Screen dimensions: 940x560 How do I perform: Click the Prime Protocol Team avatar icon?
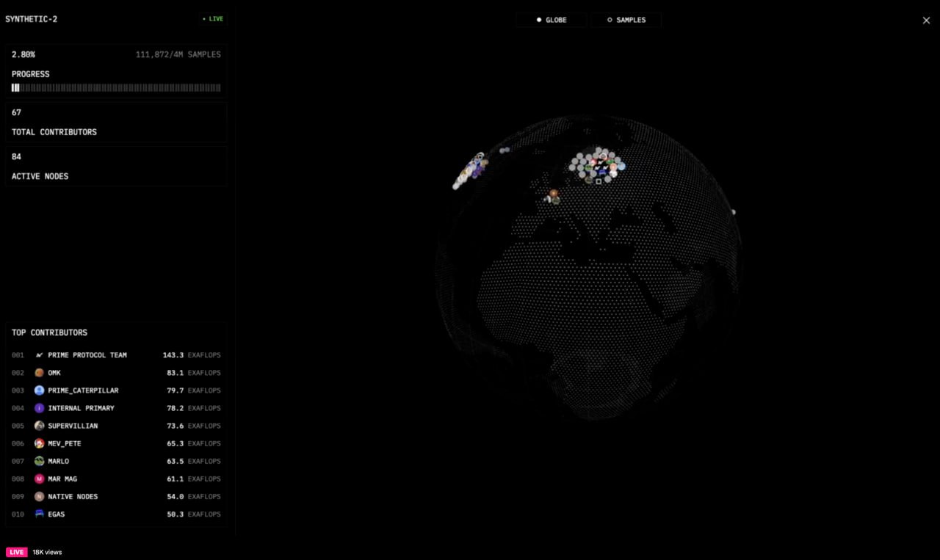click(40, 355)
